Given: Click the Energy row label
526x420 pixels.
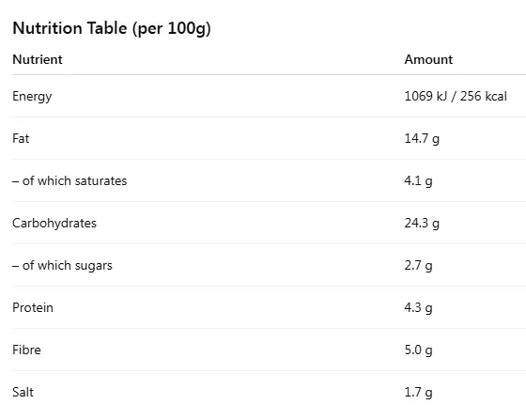Looking at the screenshot, I should (32, 97).
